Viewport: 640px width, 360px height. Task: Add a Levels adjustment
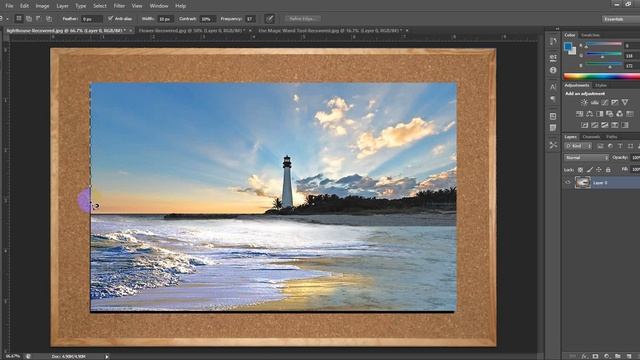pyautogui.click(x=595, y=102)
